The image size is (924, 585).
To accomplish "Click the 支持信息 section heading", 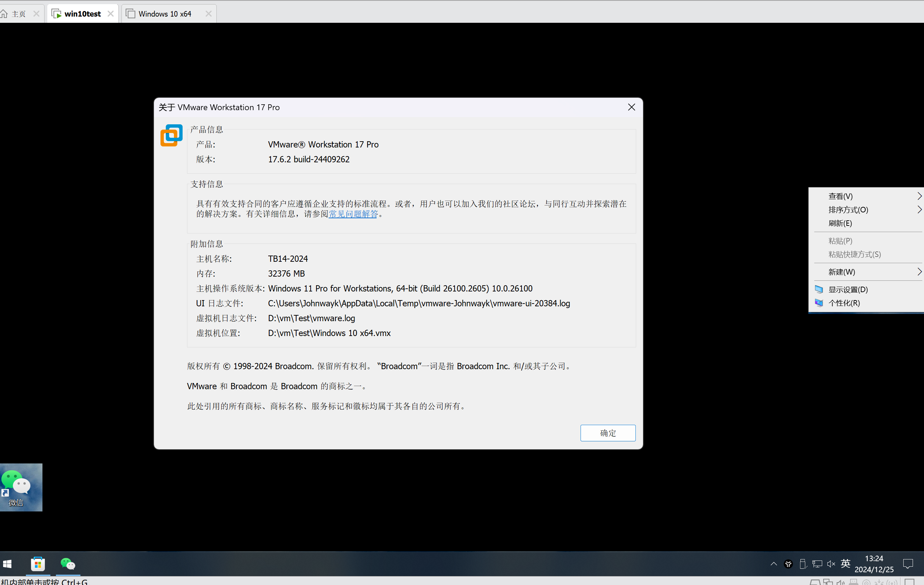I will point(206,184).
